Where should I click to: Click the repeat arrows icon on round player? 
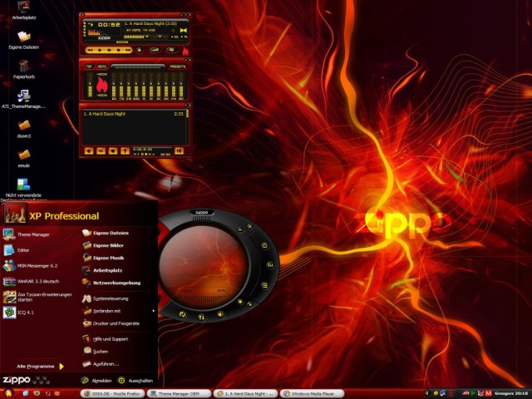coord(183,314)
